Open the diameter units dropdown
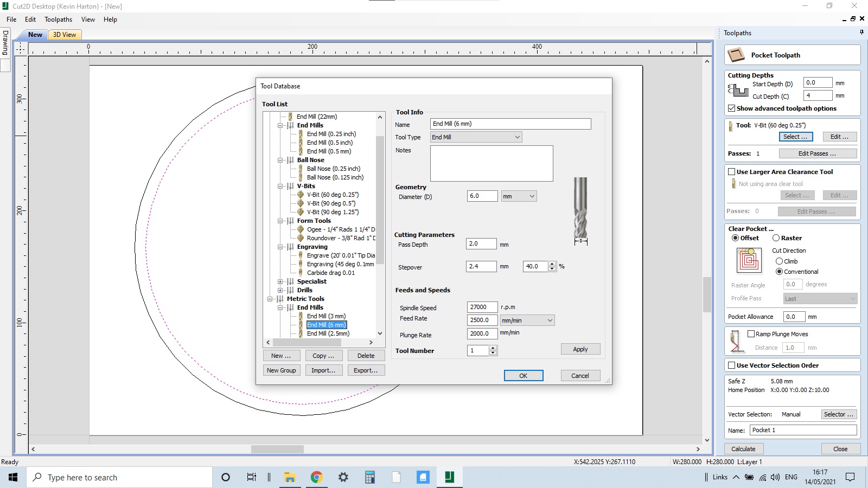 tap(519, 196)
